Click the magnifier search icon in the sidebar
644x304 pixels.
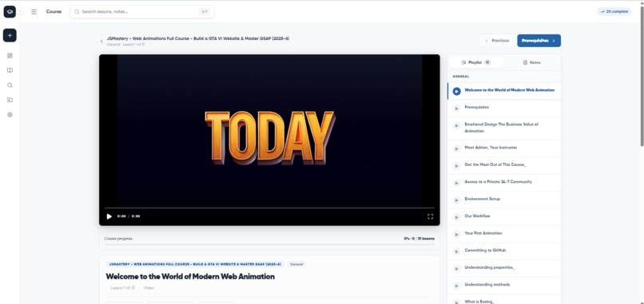[x=10, y=85]
